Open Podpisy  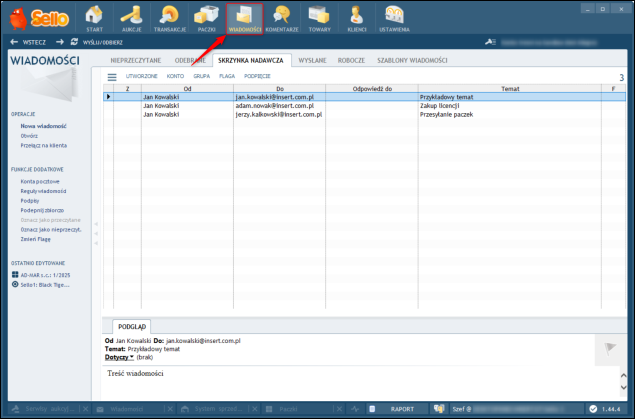point(30,201)
